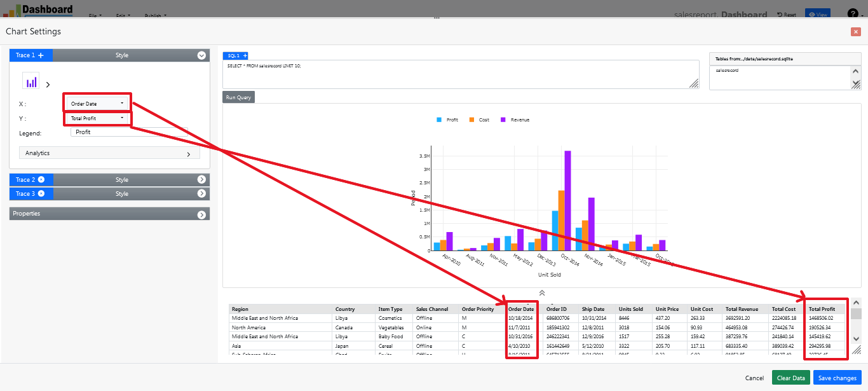Toggle Profit series in chart legend
The width and height of the screenshot is (868, 391).
448,120
